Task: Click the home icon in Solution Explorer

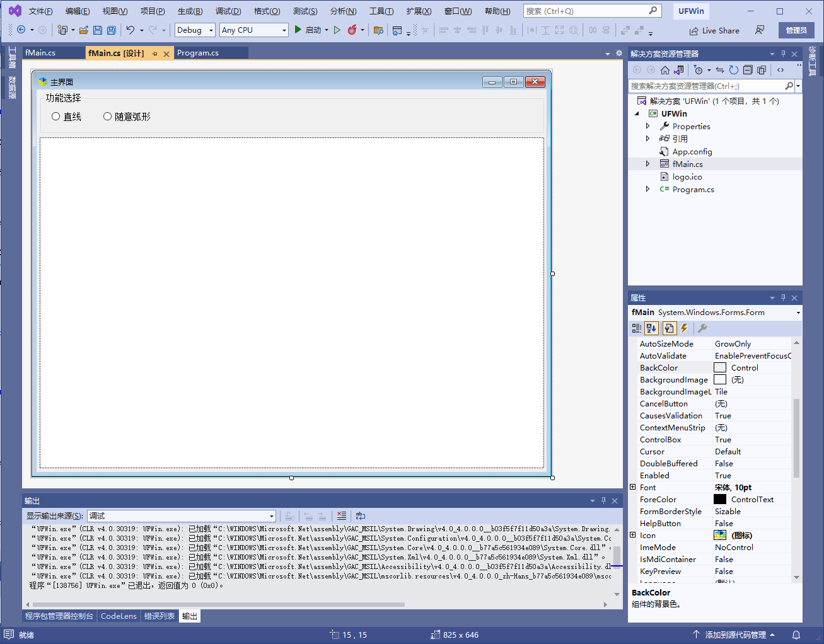Action: click(665, 70)
